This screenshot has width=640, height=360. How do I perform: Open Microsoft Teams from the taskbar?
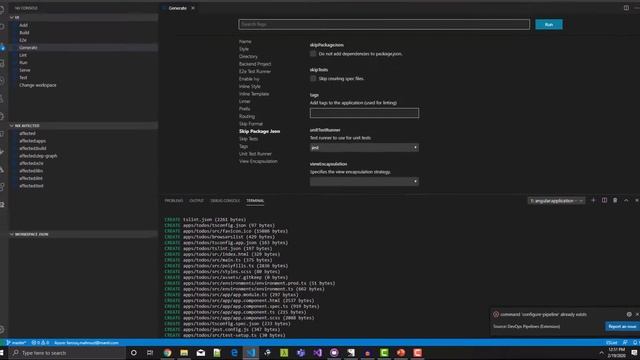click(x=301, y=353)
